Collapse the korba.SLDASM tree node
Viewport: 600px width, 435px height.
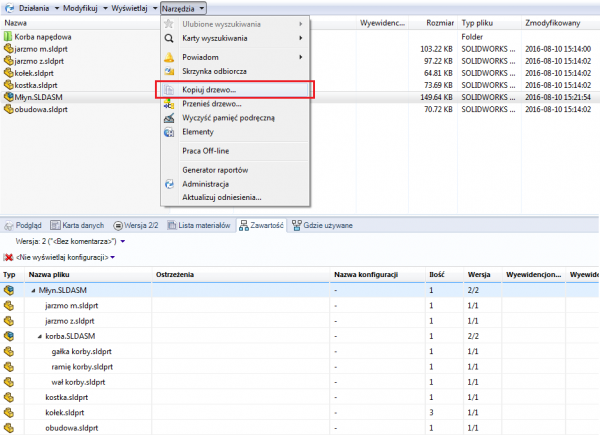(40, 336)
